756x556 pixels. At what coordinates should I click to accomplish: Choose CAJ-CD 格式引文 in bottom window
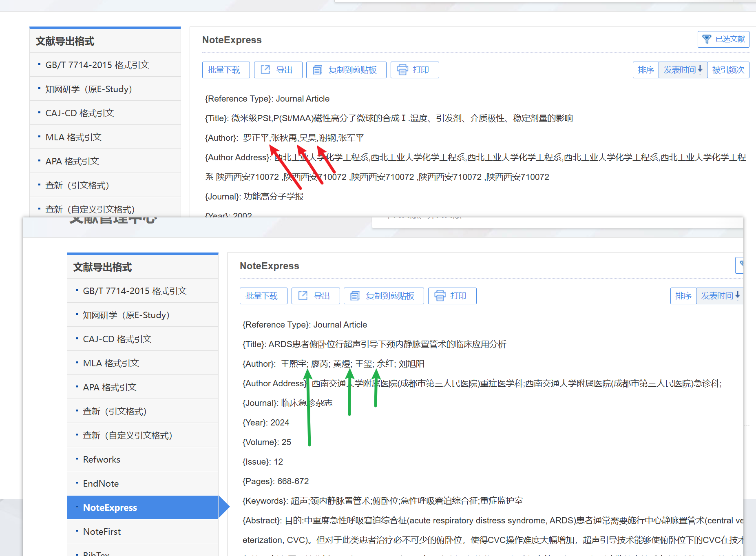point(143,339)
